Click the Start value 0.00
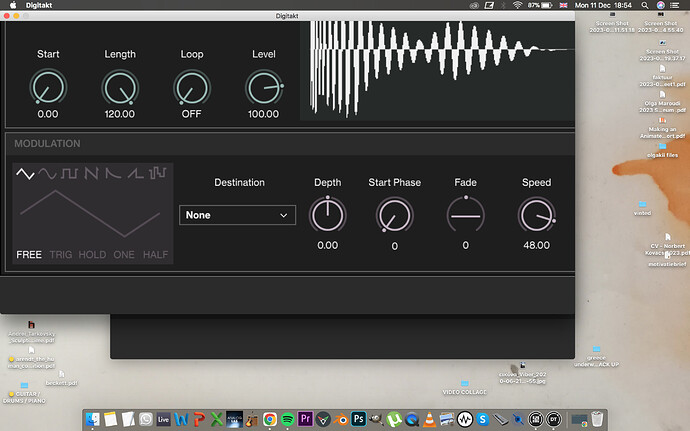Image resolution: width=690 pixels, height=431 pixels. click(x=48, y=114)
